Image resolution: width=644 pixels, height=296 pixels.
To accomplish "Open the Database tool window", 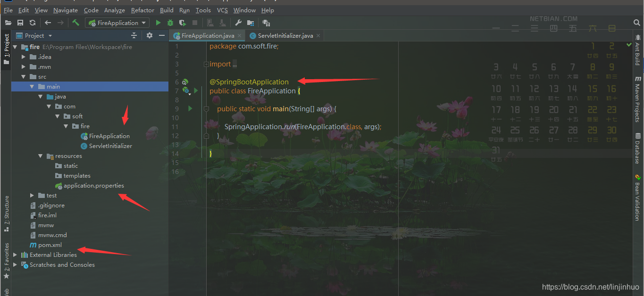I will click(637, 148).
